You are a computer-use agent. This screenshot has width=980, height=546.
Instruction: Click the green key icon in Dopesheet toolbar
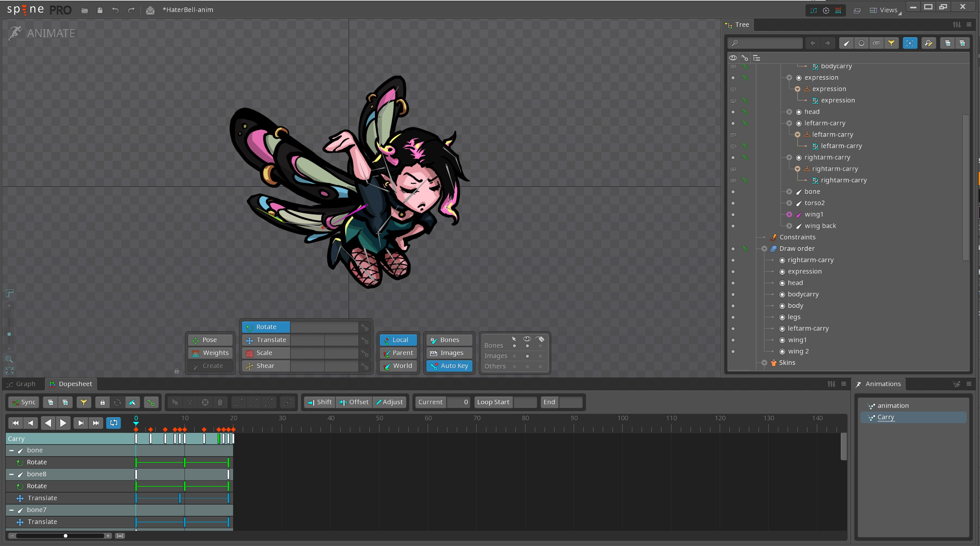[151, 402]
